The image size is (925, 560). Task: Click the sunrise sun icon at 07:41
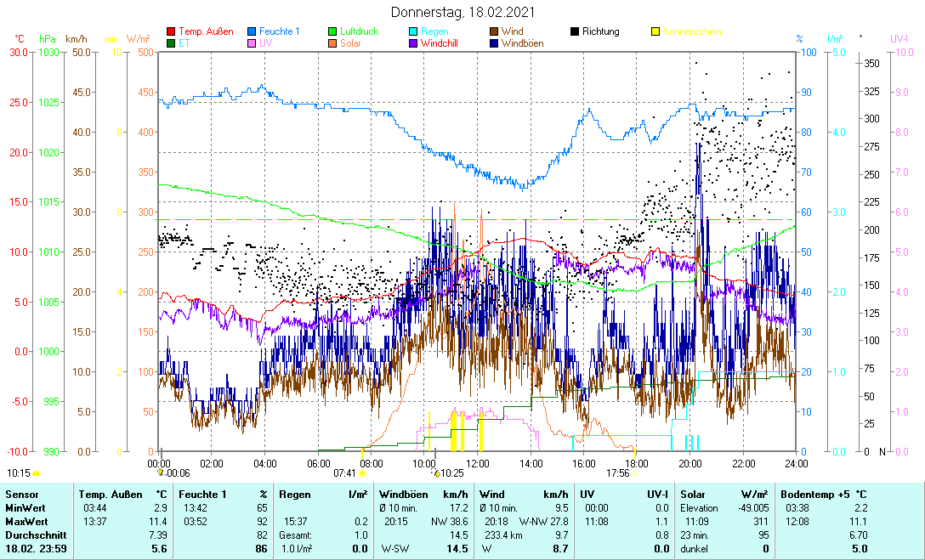click(x=363, y=473)
